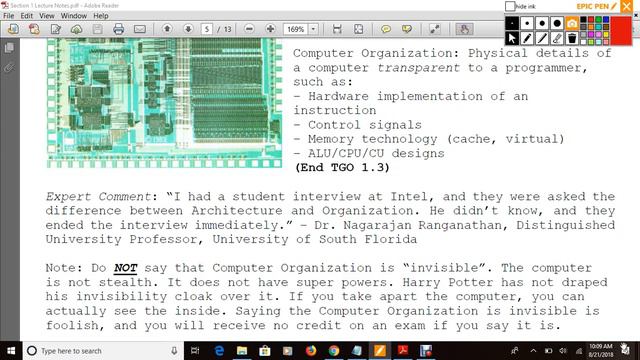This screenshot has width=640, height=360.
Task: Send file by email envelope icon
Action: tap(140, 29)
